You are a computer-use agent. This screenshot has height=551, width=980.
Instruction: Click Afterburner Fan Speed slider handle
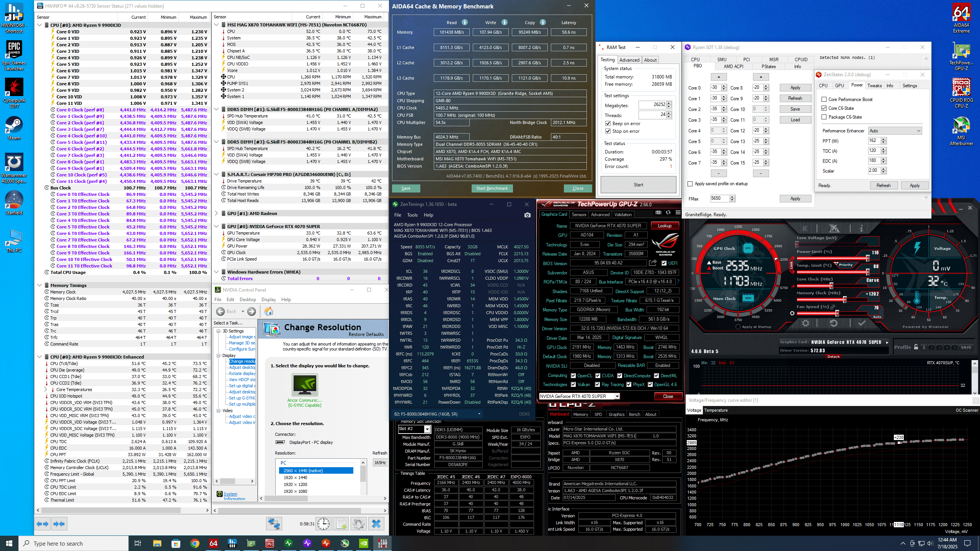tap(837, 313)
